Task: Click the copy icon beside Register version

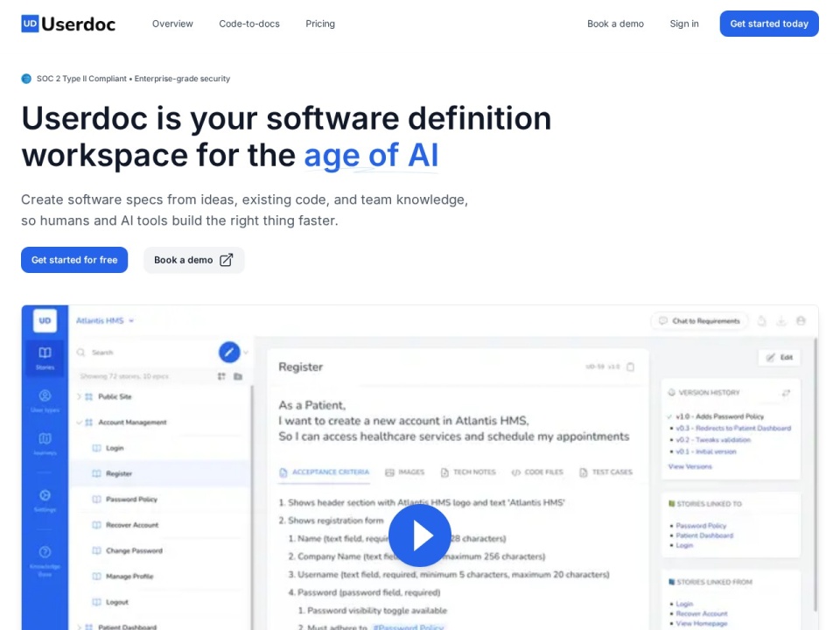Action: point(631,367)
